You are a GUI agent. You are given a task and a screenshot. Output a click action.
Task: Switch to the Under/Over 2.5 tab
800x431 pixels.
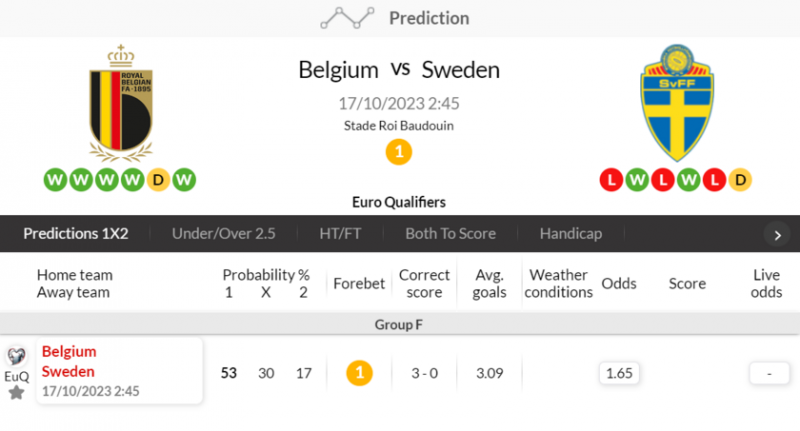[x=223, y=234]
